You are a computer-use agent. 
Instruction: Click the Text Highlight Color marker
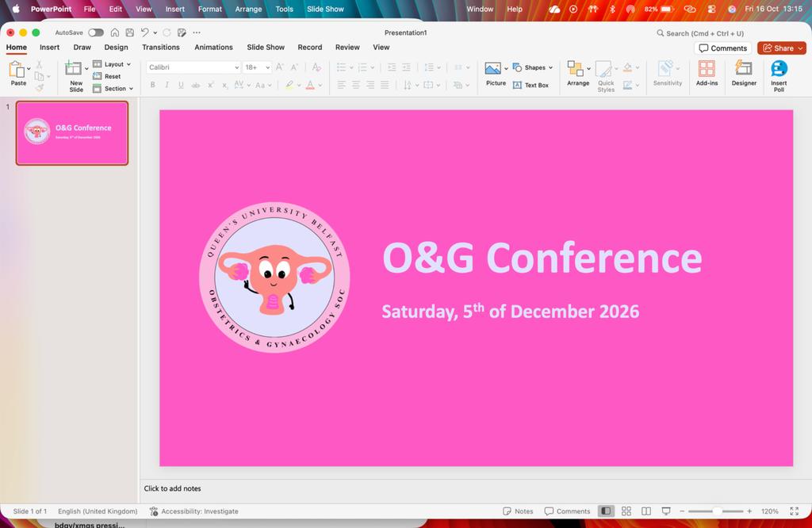(x=289, y=85)
